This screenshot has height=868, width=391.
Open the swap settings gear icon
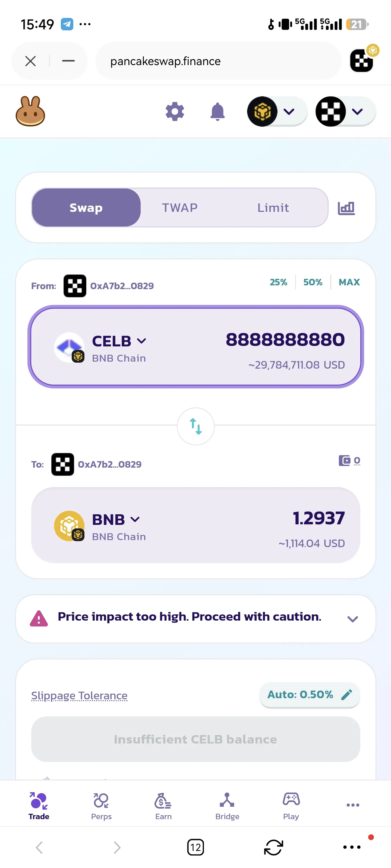[175, 111]
